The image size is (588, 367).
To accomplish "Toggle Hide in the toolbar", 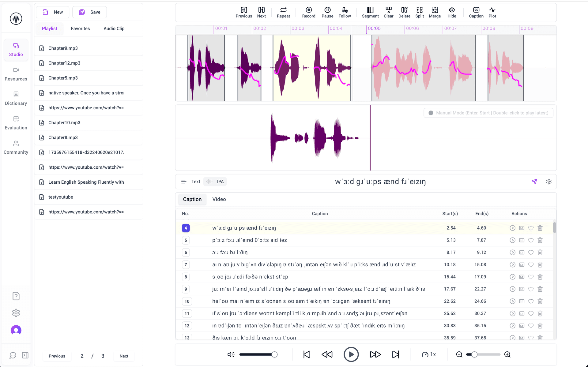I will point(452,12).
